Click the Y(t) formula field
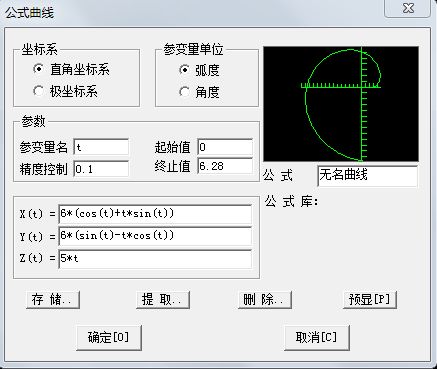437x369 pixels. click(155, 236)
